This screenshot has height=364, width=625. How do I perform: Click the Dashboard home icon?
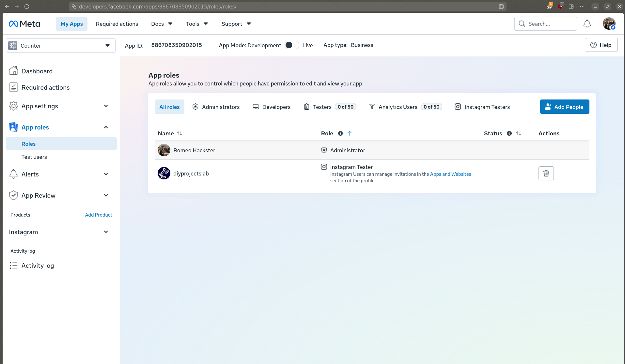[x=13, y=71]
